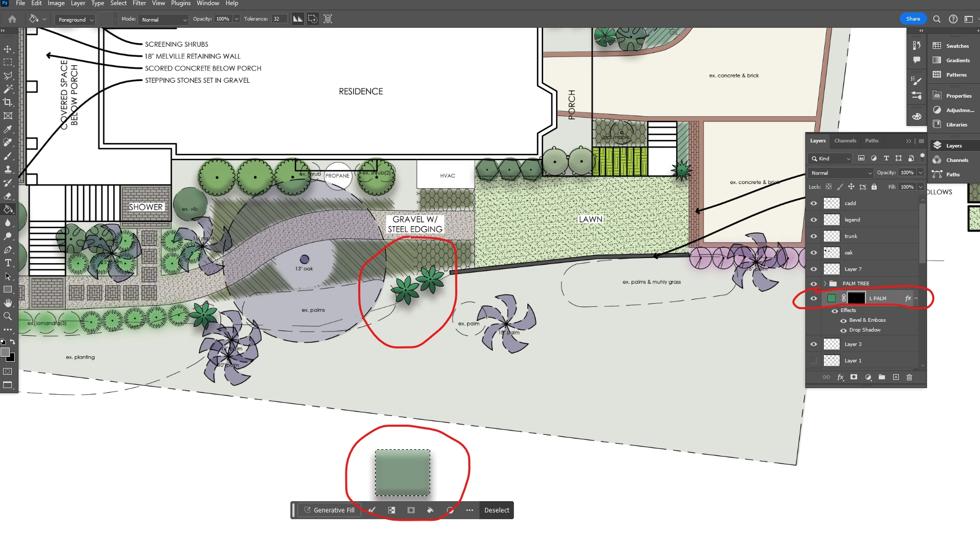
Task: Select the Spot Healing Brush tool
Action: [x=8, y=142]
